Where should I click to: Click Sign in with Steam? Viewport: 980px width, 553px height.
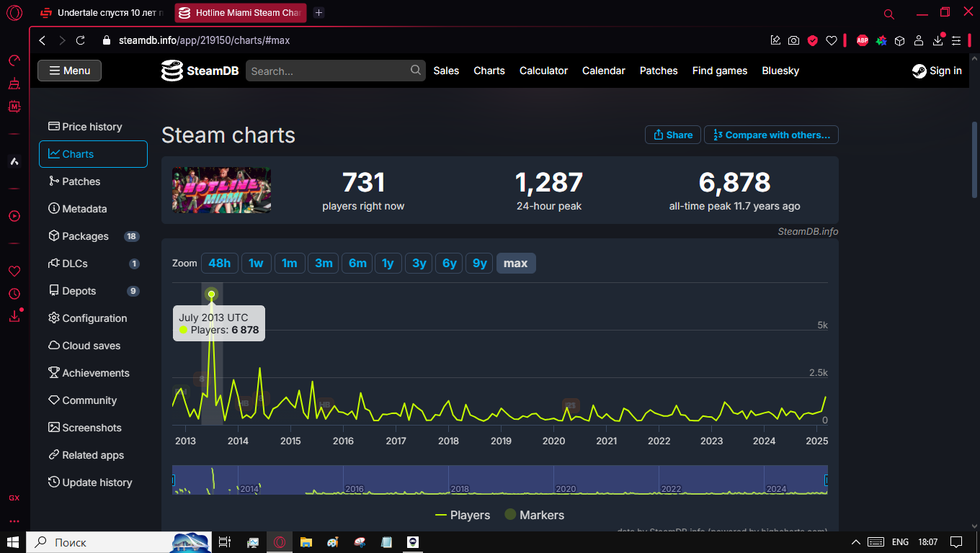point(937,71)
